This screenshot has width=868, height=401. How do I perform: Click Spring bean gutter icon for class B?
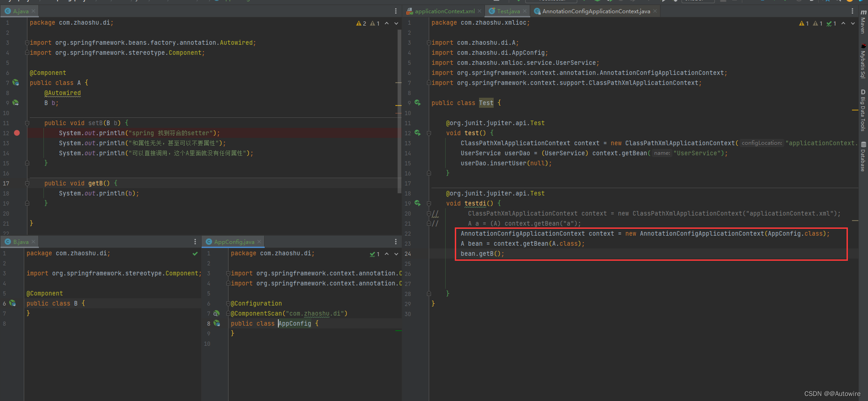(x=12, y=303)
